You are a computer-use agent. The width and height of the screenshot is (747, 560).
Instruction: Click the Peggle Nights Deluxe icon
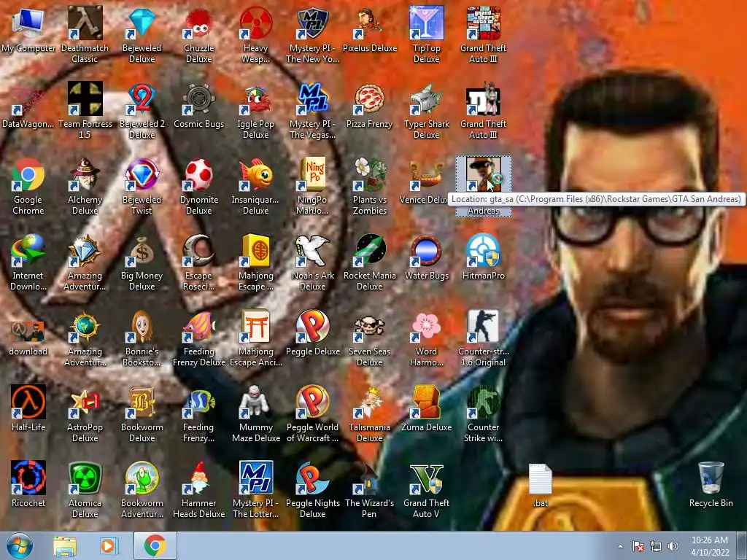(x=312, y=478)
